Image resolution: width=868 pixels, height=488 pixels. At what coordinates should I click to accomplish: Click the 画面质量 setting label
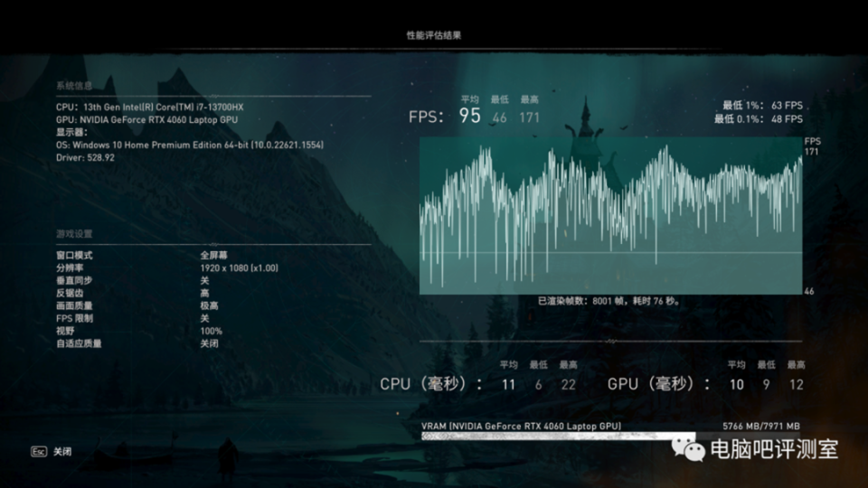(x=74, y=306)
